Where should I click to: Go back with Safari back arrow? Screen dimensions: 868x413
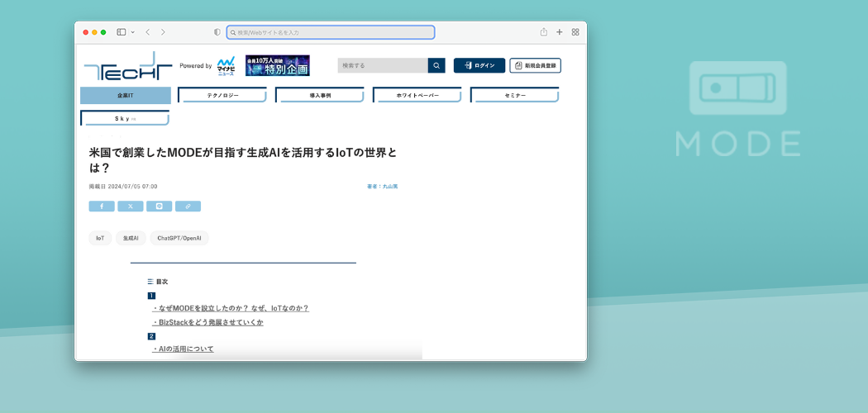[x=147, y=32]
